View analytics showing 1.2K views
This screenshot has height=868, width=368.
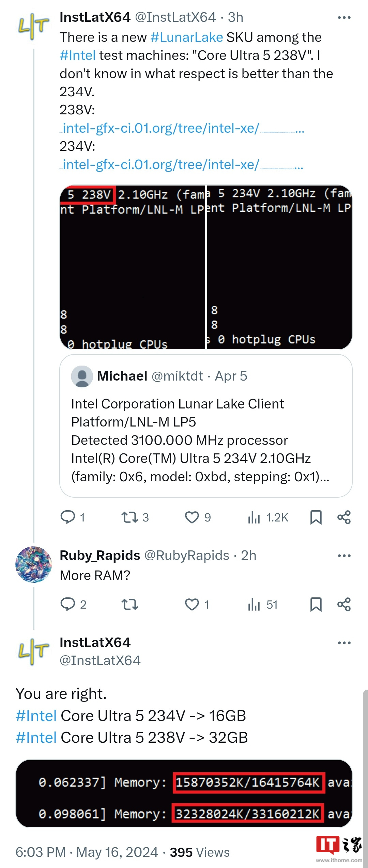(x=268, y=517)
